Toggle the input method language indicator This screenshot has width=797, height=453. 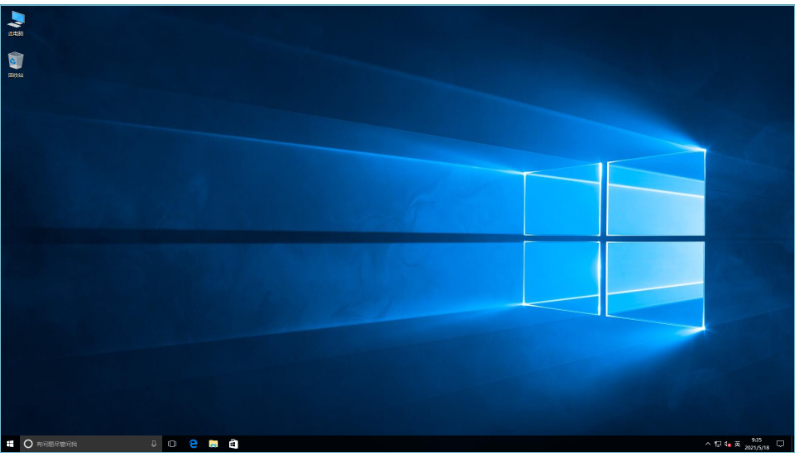pos(738,443)
